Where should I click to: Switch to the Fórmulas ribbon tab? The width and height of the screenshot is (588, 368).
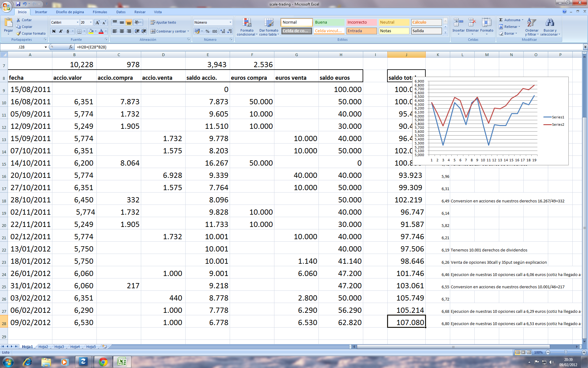pos(100,12)
